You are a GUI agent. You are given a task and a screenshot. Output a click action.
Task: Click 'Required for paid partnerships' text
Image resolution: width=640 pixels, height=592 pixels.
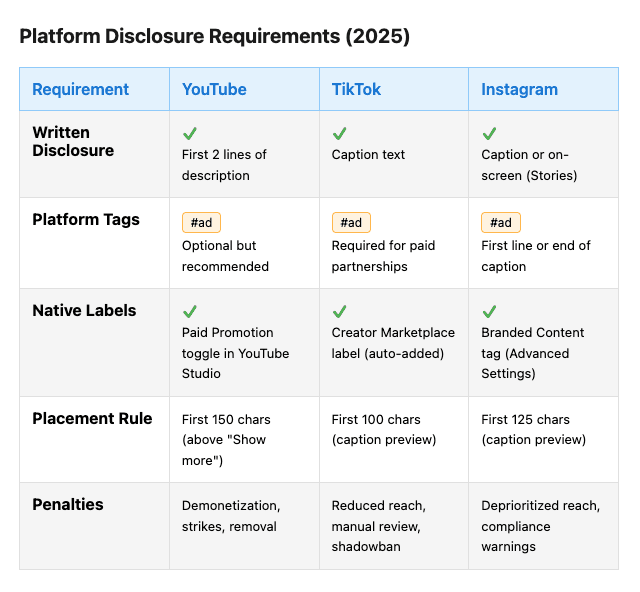click(383, 256)
